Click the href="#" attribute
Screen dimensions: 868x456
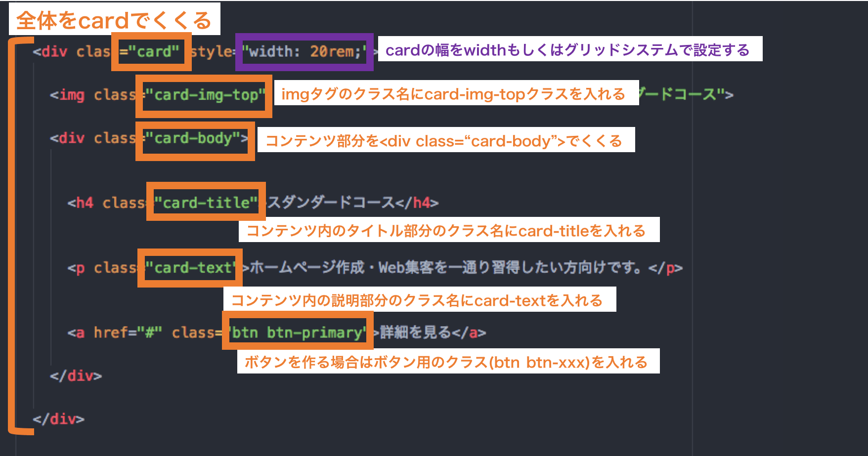point(128,332)
